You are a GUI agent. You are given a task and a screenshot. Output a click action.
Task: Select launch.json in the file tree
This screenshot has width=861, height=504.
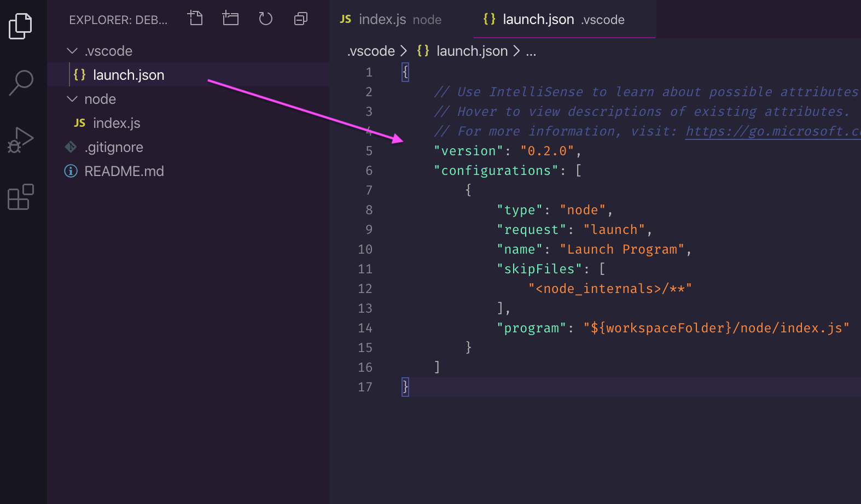coord(128,75)
